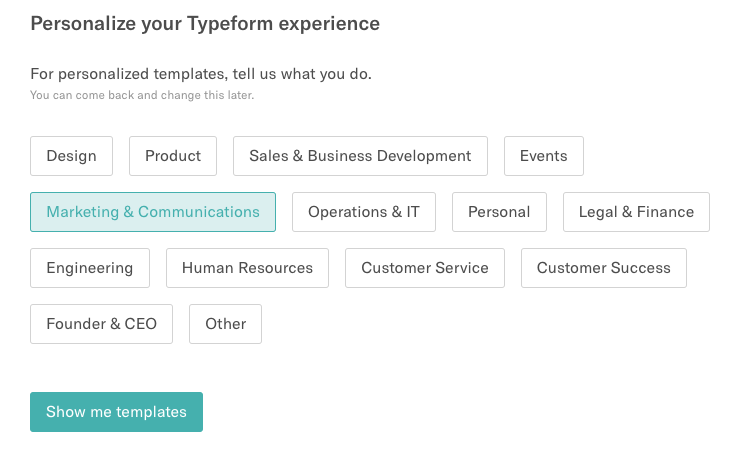
Task: Select Sales & Business Development
Action: (360, 156)
